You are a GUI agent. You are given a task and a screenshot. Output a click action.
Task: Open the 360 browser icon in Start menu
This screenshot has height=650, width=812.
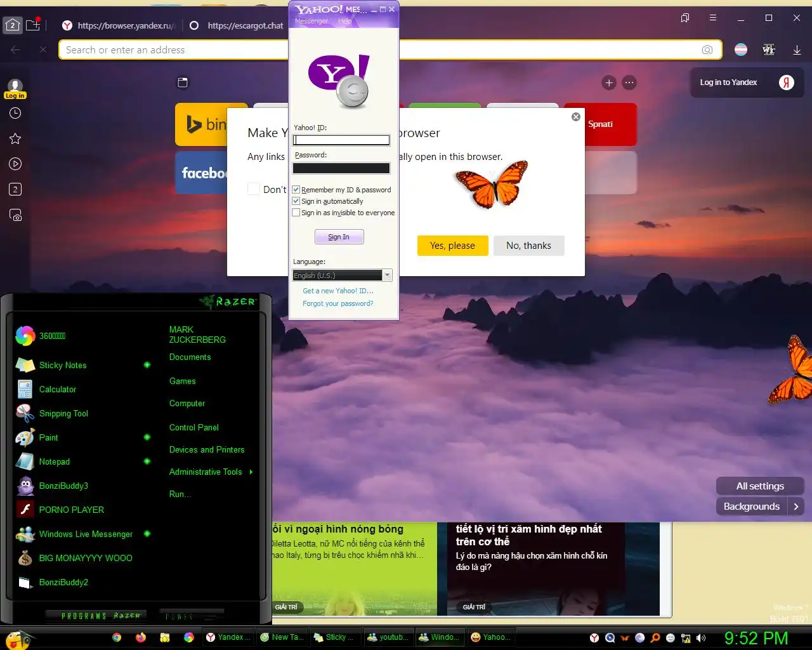[25, 336]
